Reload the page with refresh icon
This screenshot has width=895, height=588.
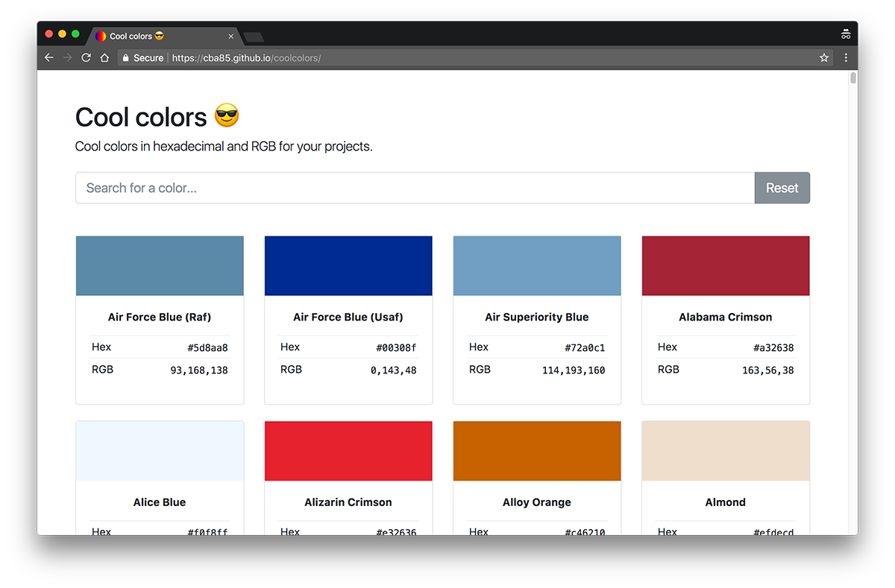click(87, 57)
